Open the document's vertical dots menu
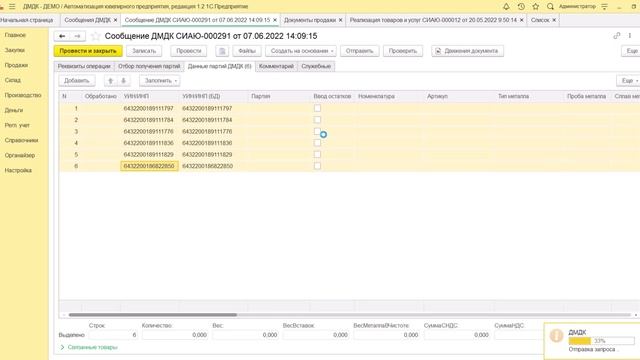This screenshot has width=640, height=360. (x=630, y=36)
